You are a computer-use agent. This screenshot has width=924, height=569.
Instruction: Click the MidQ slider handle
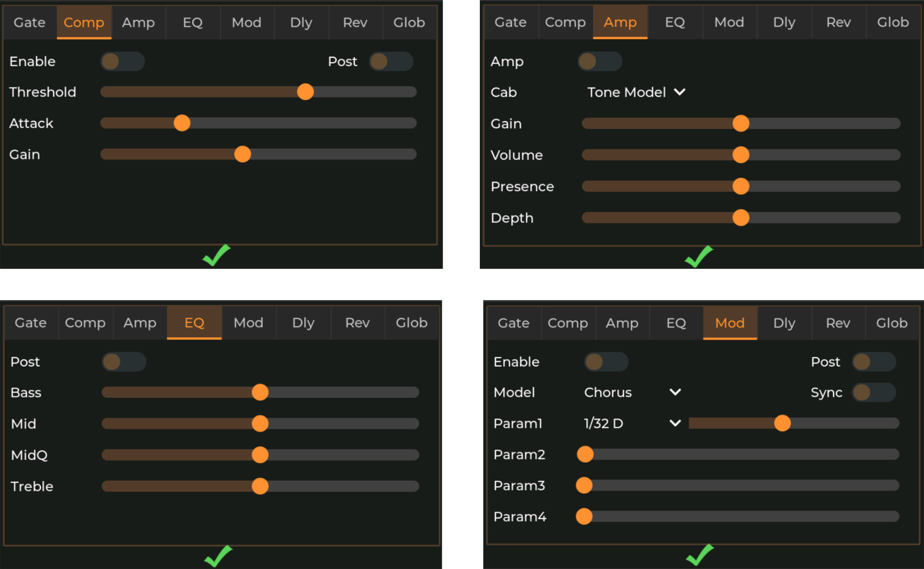(x=260, y=455)
